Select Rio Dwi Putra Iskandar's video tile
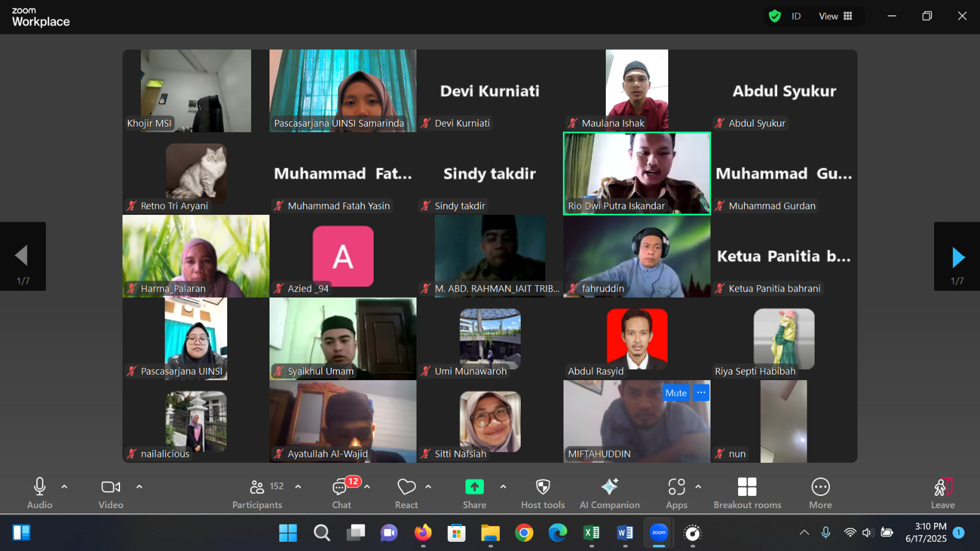 coord(637,173)
